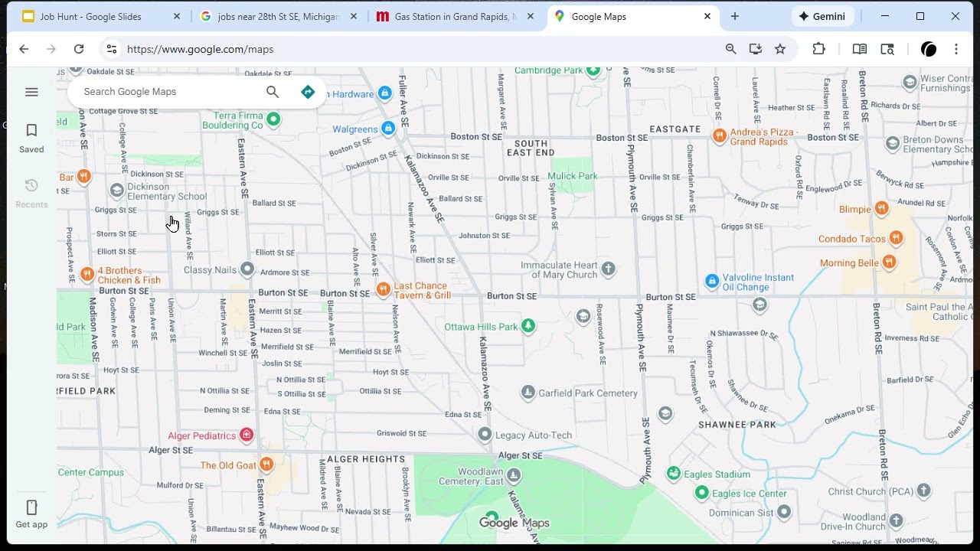Screen dimensions: 980x551
Task: Click the EASTGATE neighborhood label
Action: [x=675, y=129]
